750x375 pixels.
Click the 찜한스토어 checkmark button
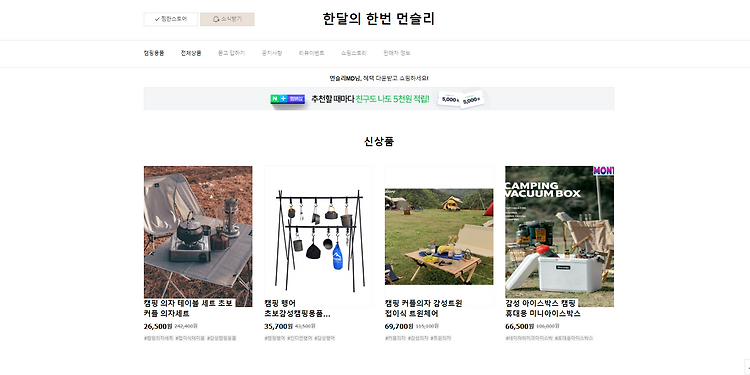[170, 19]
